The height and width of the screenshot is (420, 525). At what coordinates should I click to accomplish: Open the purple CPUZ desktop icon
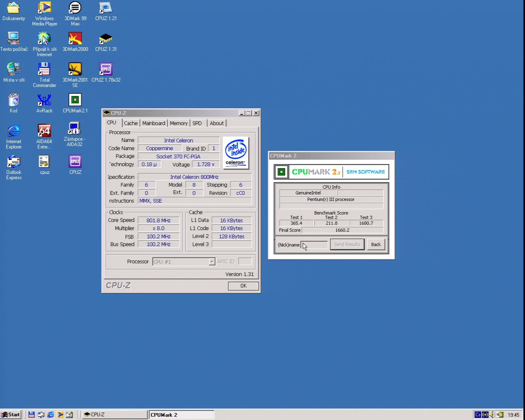tap(75, 164)
